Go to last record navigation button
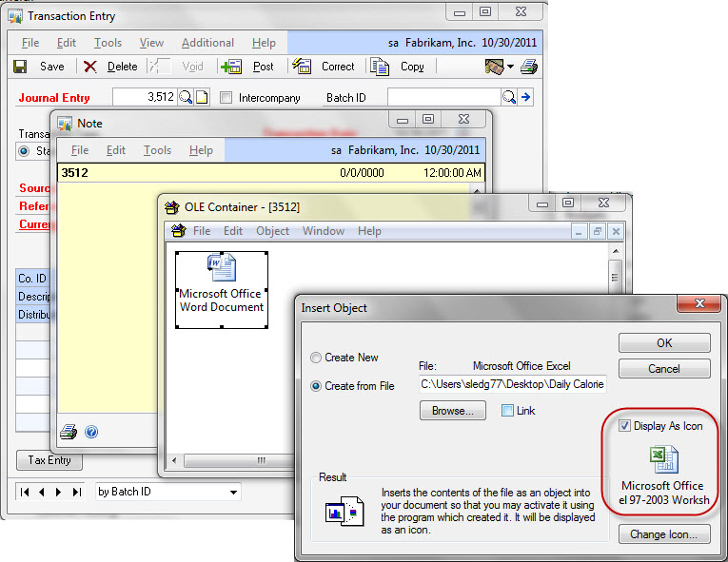The height and width of the screenshot is (562, 728). click(77, 492)
